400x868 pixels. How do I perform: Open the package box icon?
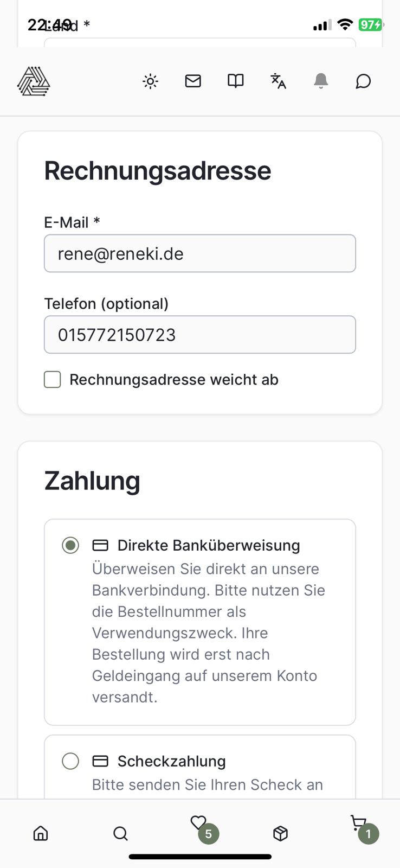280,833
